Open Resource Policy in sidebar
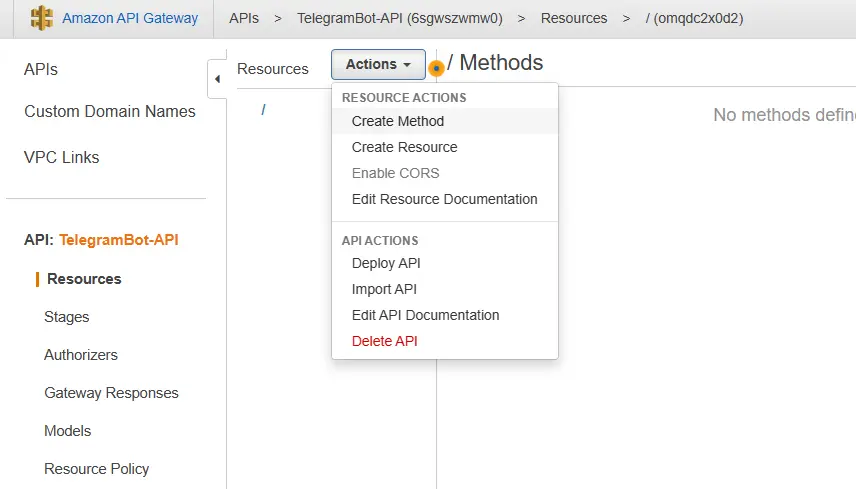This screenshot has height=489, width=856. [x=96, y=469]
